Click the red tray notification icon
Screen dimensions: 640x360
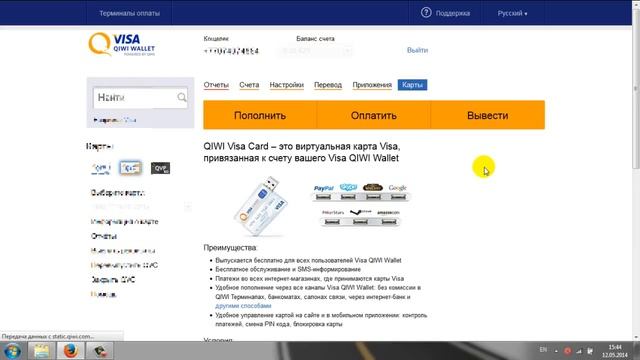[x=567, y=351]
